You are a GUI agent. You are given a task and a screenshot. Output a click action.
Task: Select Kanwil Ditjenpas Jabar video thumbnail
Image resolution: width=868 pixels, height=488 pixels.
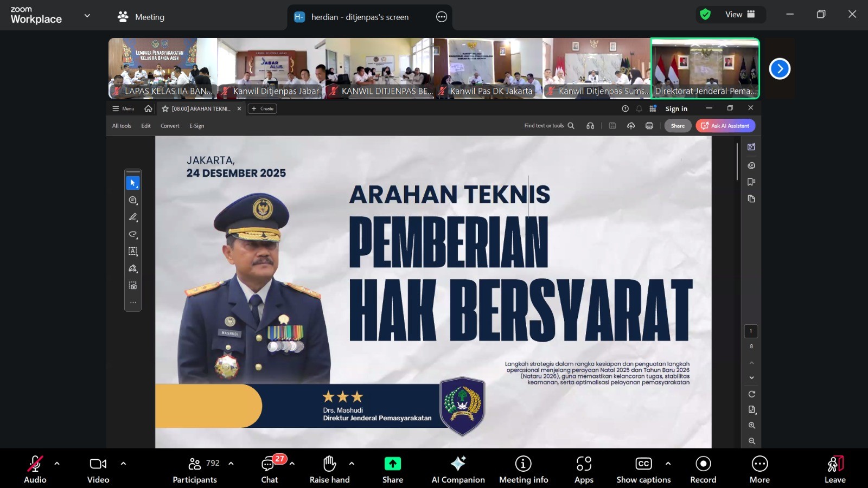point(271,68)
